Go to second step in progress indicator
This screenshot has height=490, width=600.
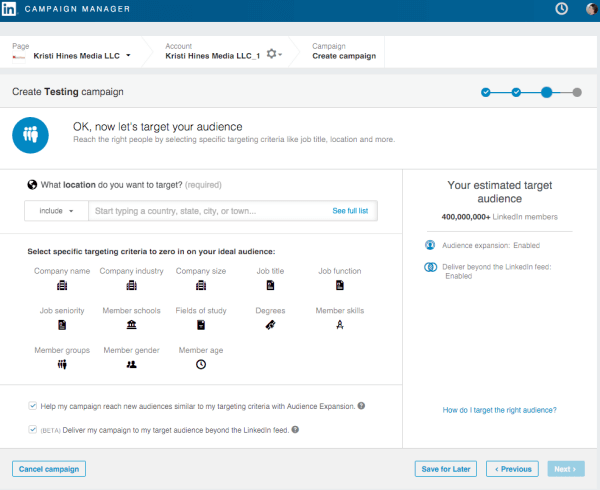click(x=516, y=92)
